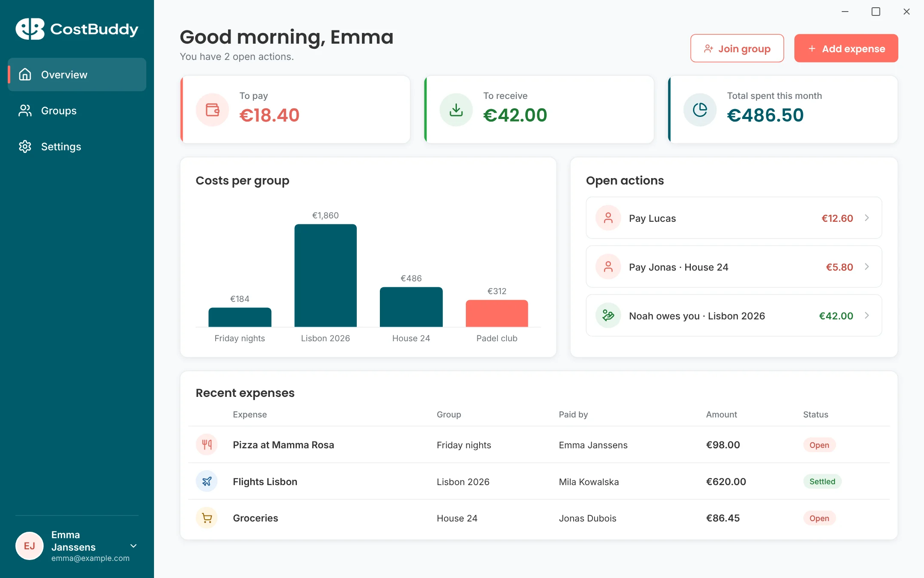
Task: Click the person icon beside Pay Lucas
Action: tap(608, 218)
